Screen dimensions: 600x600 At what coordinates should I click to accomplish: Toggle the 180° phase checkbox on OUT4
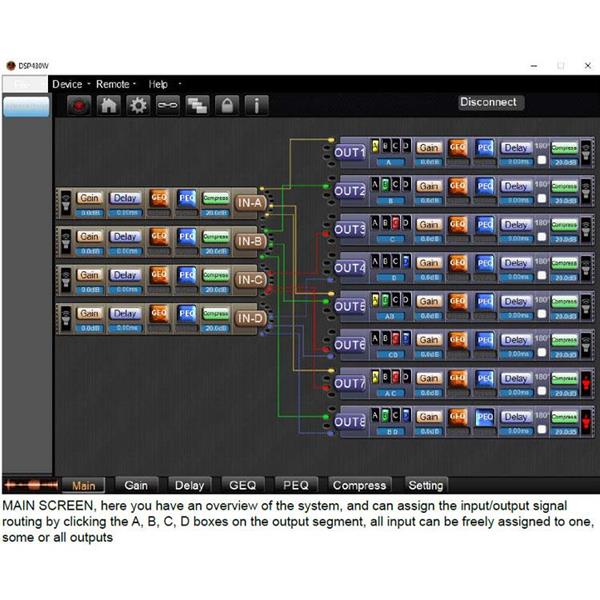pos(541,274)
